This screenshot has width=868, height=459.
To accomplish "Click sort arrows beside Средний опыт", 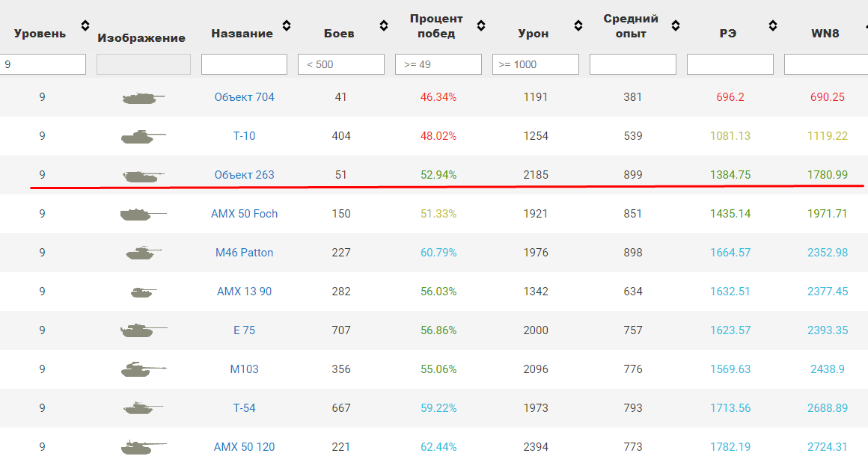I will pos(676,26).
